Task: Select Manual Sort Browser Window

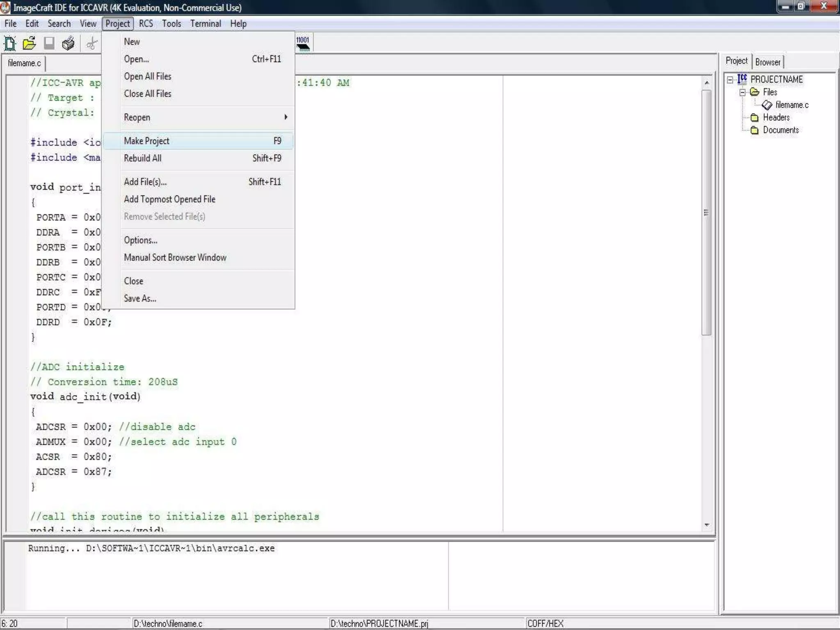Action: tap(199, 257)
